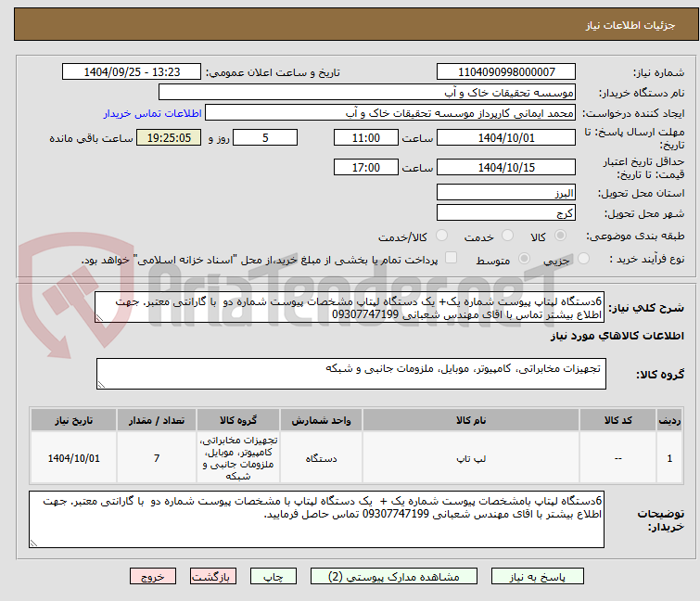Click the ردیف column header
This screenshot has height=601, width=700.
(669, 420)
